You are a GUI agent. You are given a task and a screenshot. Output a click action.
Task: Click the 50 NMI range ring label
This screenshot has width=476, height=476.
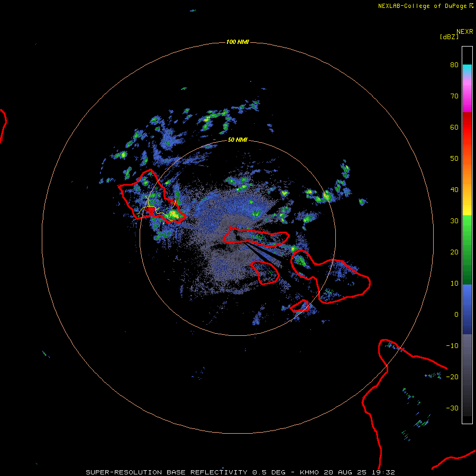click(237, 140)
